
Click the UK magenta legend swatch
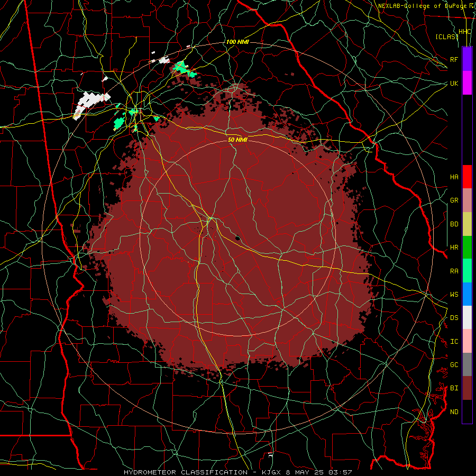(x=467, y=83)
